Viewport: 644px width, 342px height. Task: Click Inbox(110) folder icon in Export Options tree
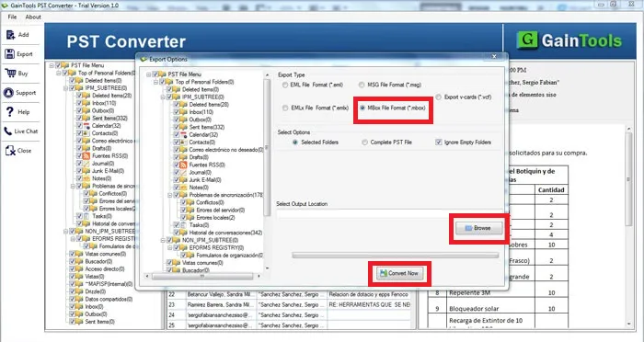(x=184, y=112)
